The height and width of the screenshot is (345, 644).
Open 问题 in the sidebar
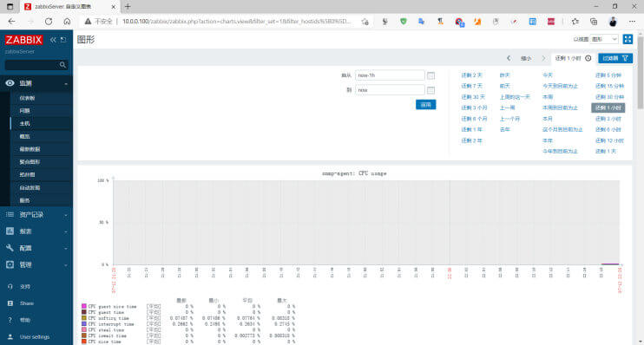[x=24, y=111]
